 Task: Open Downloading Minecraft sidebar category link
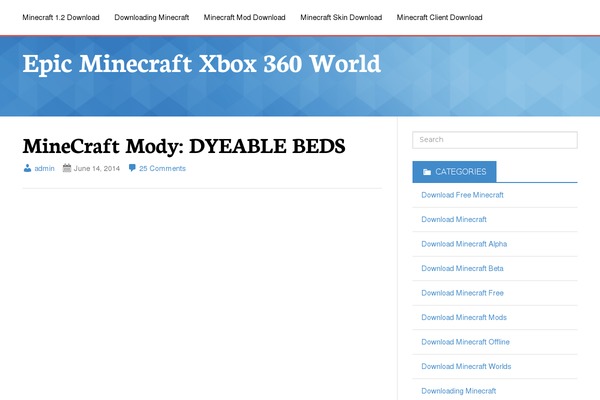(458, 391)
